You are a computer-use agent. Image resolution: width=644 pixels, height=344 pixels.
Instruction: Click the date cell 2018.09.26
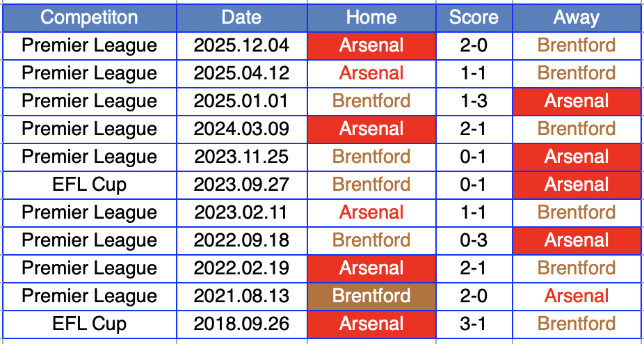click(241, 324)
